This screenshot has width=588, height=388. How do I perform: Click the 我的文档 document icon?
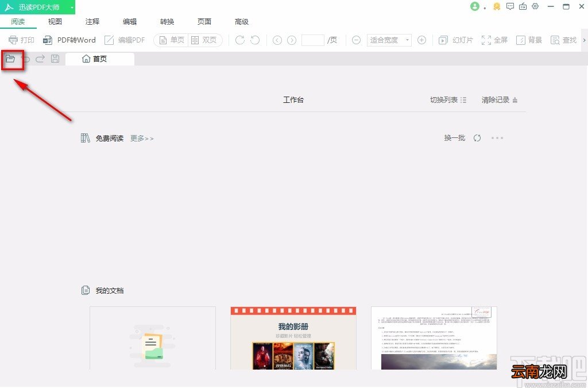point(86,290)
